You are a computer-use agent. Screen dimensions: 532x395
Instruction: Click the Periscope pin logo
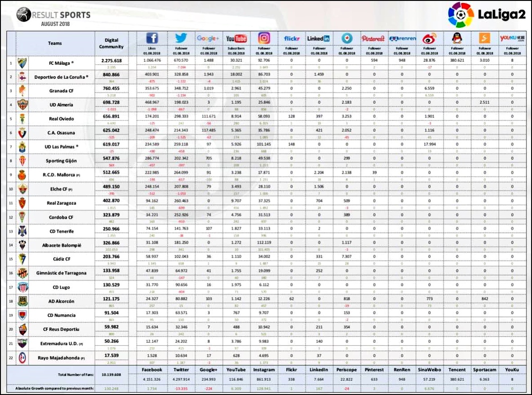pyautogui.click(x=347, y=38)
